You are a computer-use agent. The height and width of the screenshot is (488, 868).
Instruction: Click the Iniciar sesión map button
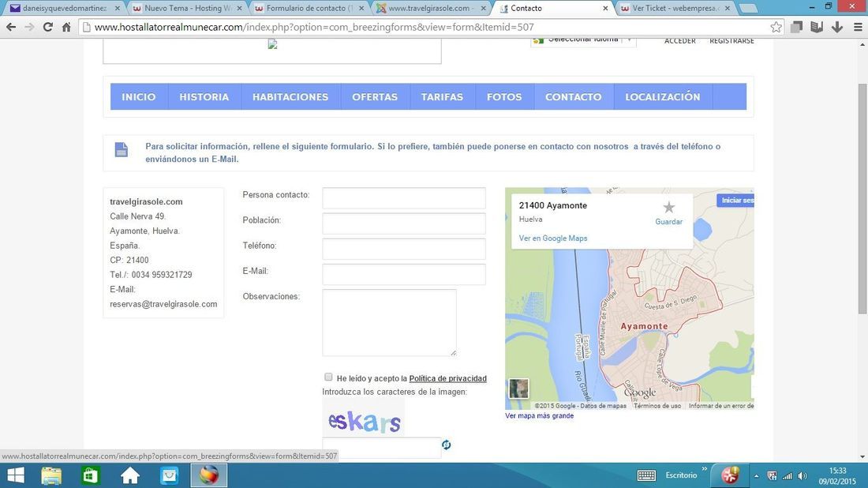[735, 200]
